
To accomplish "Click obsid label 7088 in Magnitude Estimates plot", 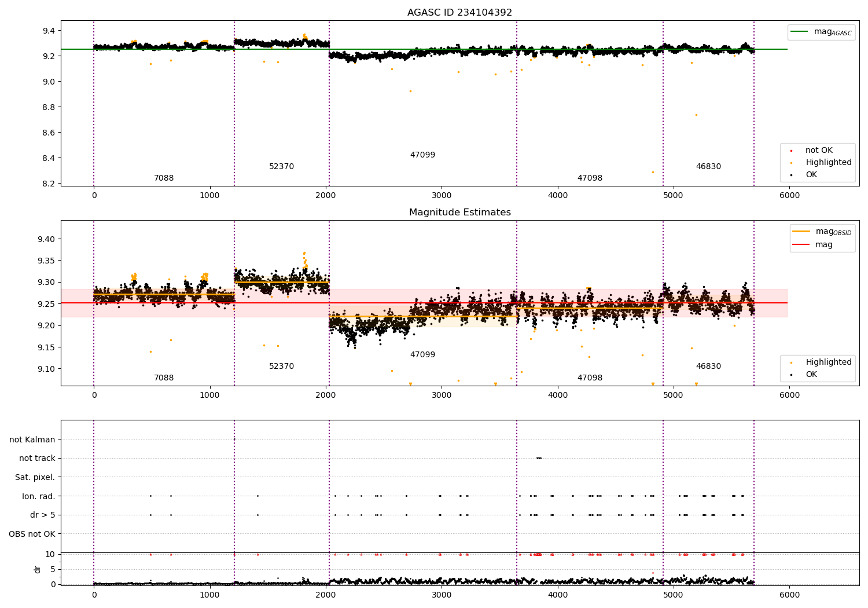I will (x=164, y=378).
